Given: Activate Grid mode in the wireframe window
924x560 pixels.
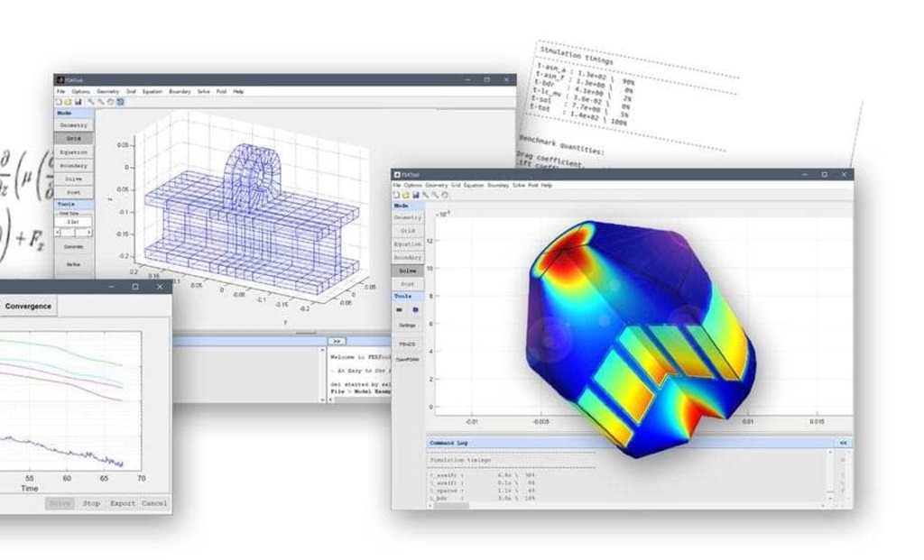Looking at the screenshot, I should coord(73,139).
